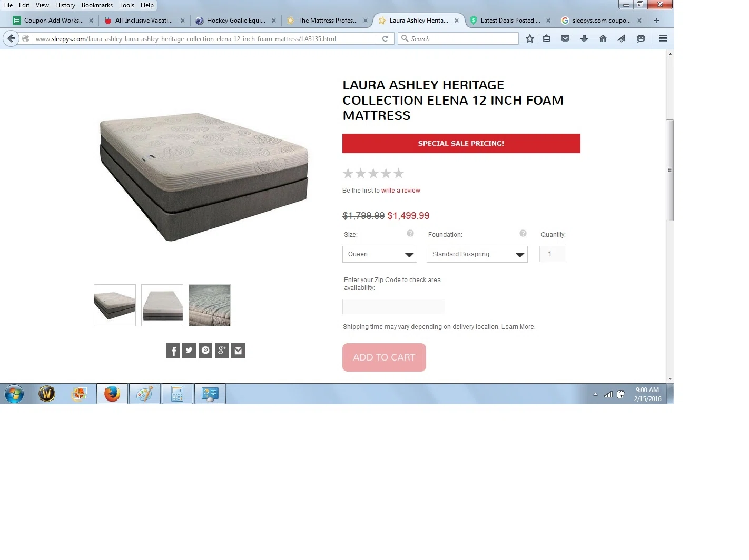Open Firefox hamburger menu
Image resolution: width=749 pixels, height=560 pixels.
click(x=663, y=38)
